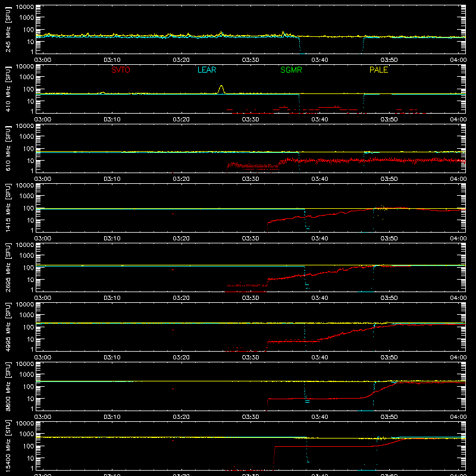Select the 410 MHz [SFU] axis label

coord(8,89)
